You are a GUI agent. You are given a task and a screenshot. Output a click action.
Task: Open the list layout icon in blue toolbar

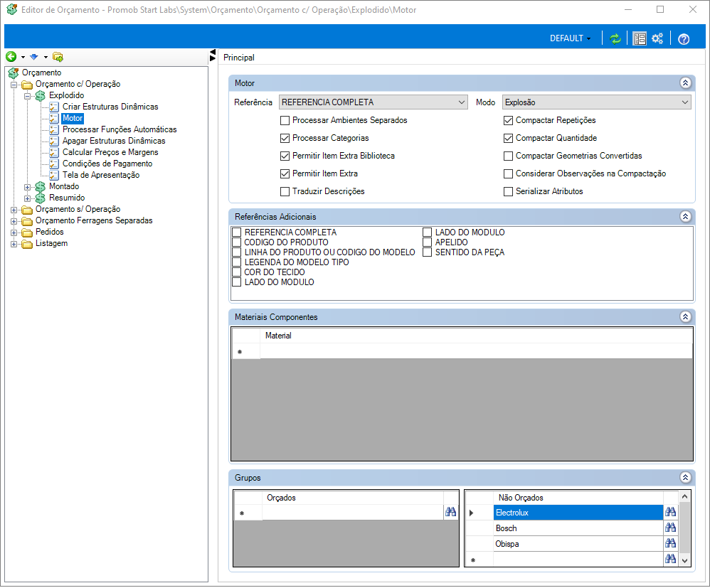pyautogui.click(x=640, y=38)
